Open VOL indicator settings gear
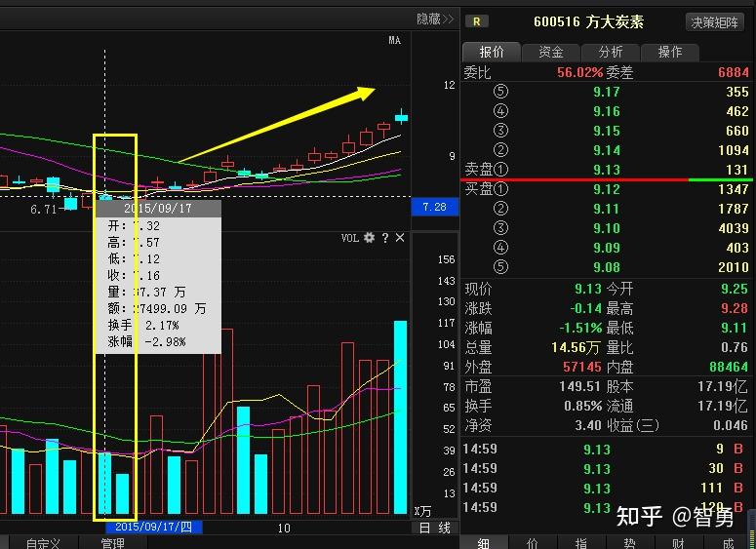Image resolution: width=756 pixels, height=549 pixels. point(369,238)
